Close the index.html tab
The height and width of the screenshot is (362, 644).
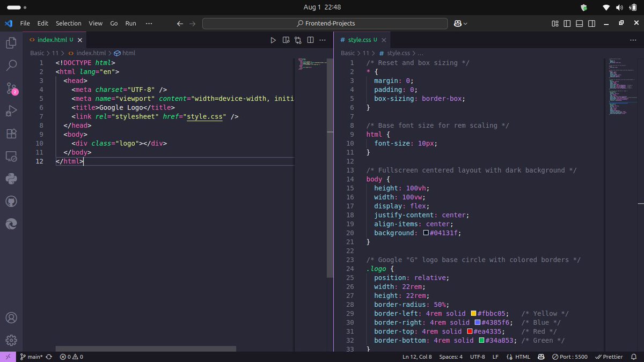tap(80, 40)
